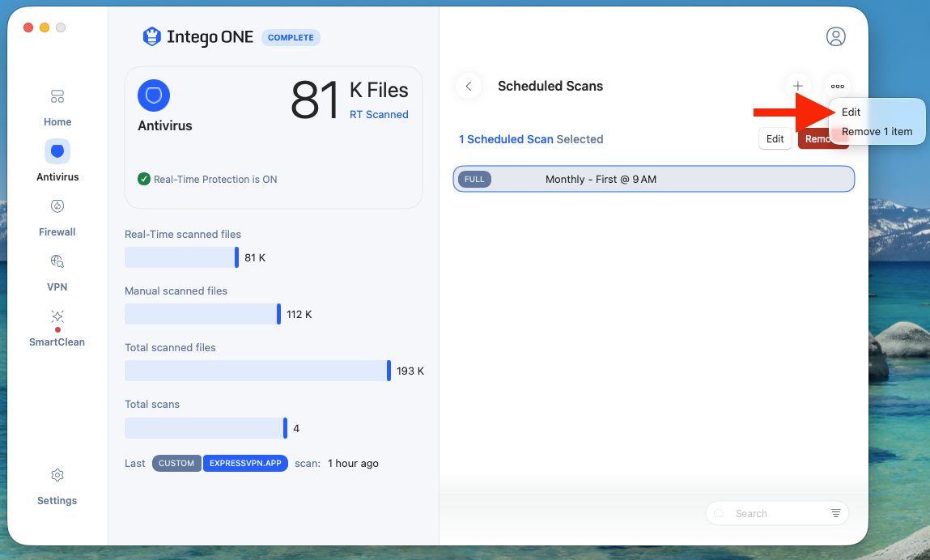Close the window with red button

coord(28,28)
